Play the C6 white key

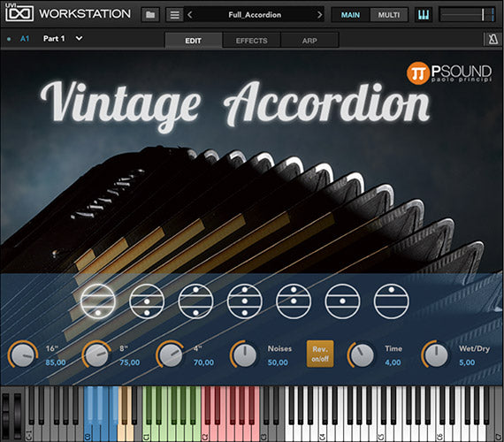439,432
